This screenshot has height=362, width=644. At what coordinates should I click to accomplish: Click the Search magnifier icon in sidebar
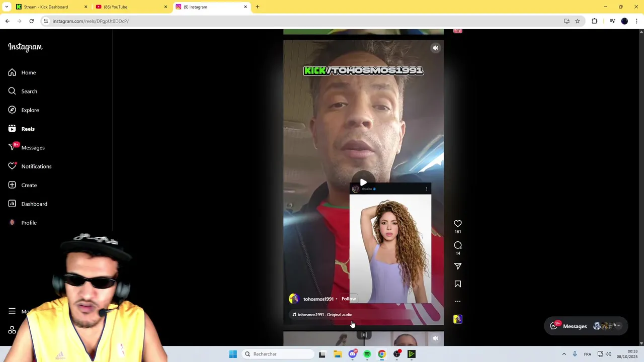pos(12,91)
